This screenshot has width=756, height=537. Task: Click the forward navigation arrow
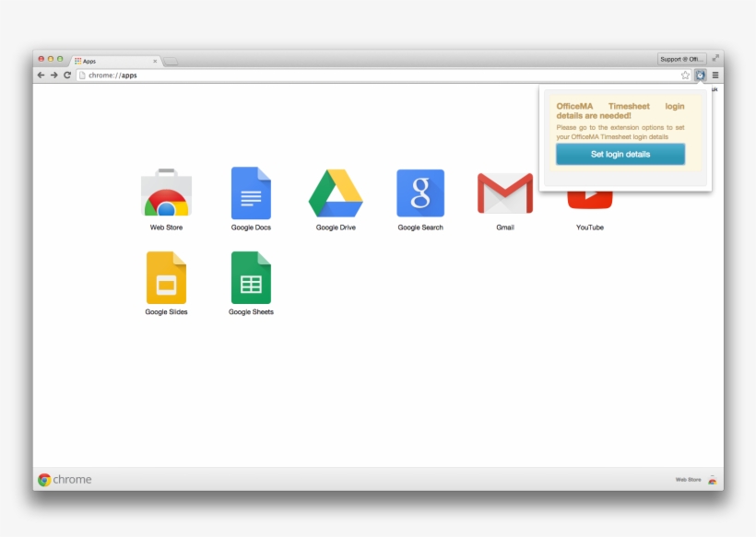click(x=53, y=75)
